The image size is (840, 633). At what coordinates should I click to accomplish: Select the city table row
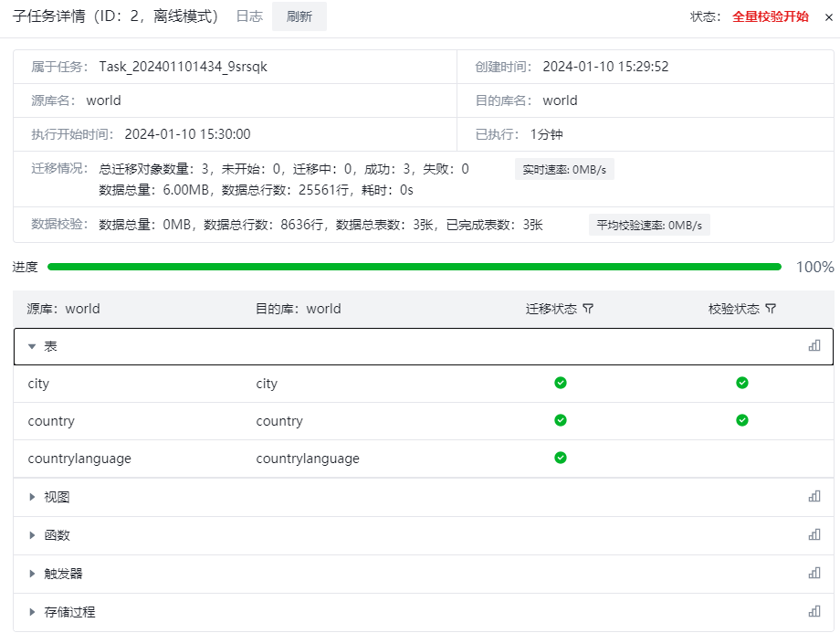coord(137,384)
